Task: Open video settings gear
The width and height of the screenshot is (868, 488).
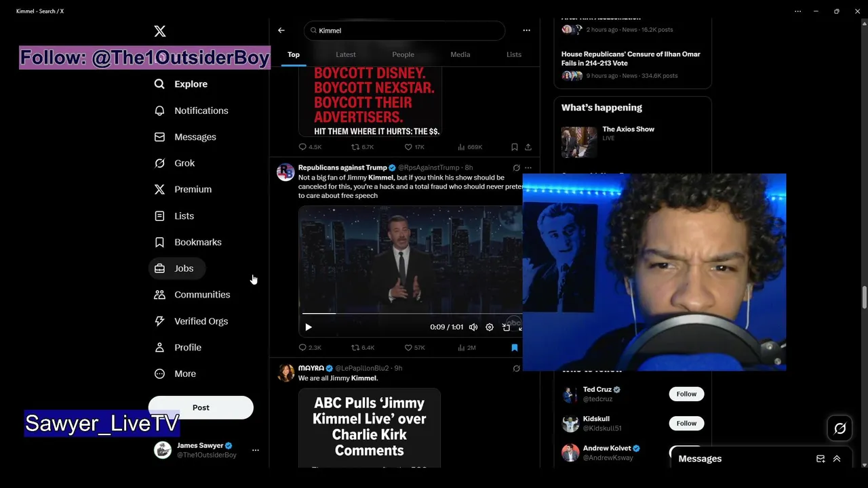Action: coord(490,327)
